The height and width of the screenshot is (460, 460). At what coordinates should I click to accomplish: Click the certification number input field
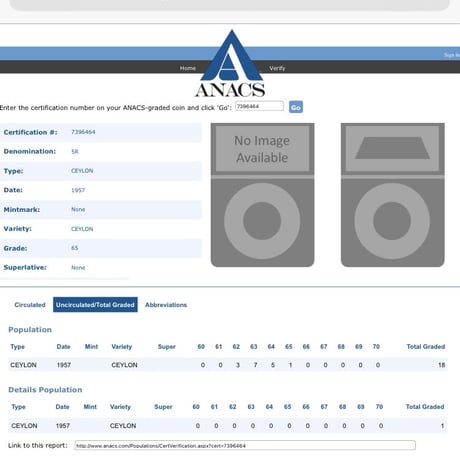[x=259, y=106]
